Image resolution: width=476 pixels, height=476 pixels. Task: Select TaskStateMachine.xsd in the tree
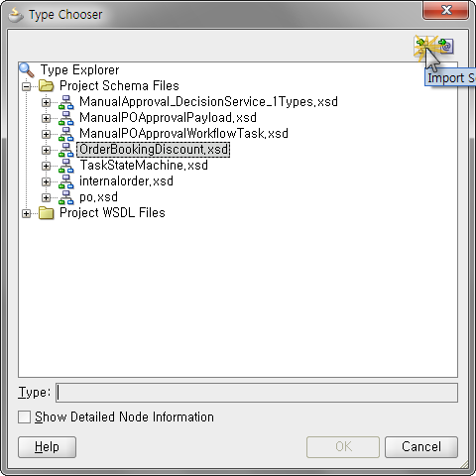click(x=144, y=166)
